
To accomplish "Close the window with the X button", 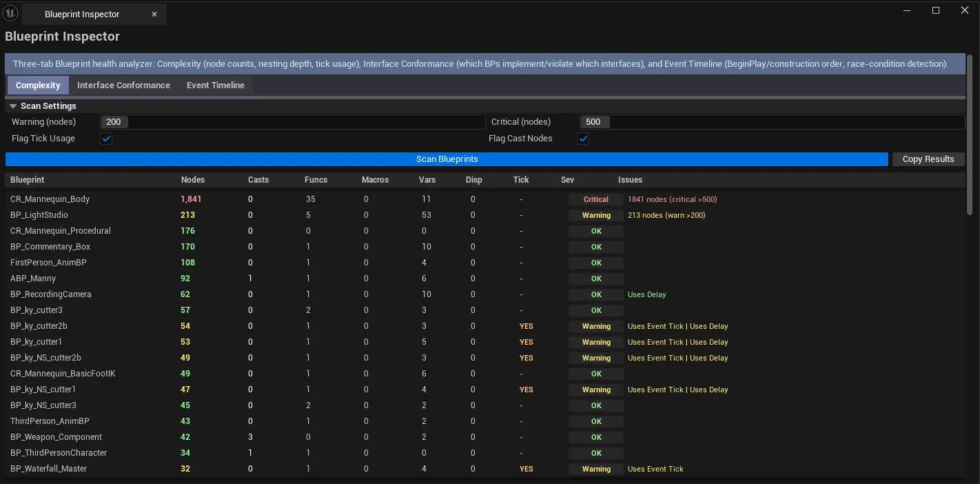I will coord(966,10).
